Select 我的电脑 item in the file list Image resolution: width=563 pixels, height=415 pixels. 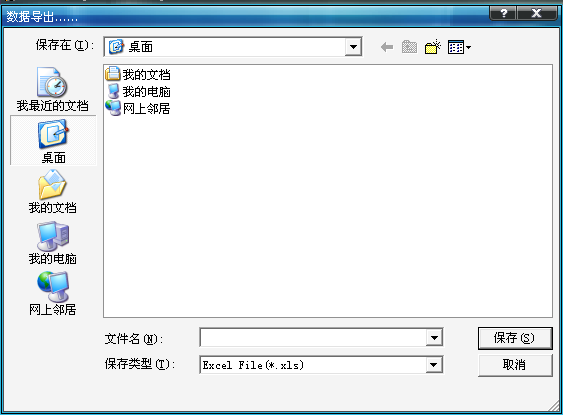(139, 92)
